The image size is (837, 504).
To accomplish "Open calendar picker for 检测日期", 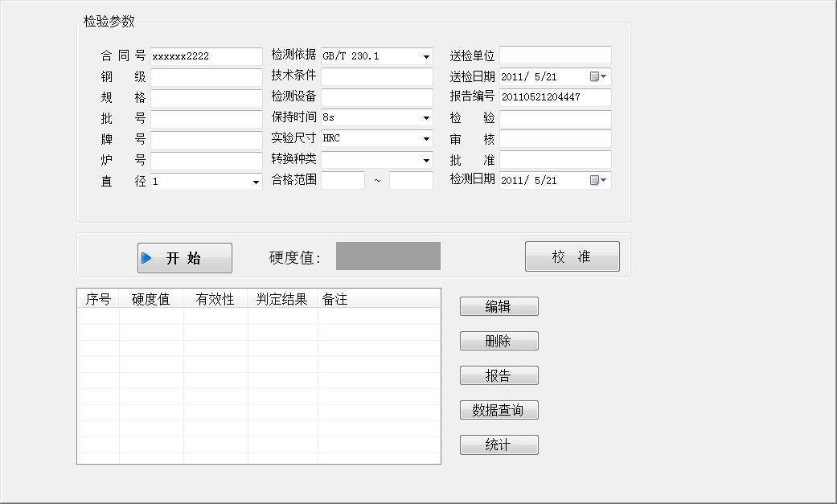I will point(598,180).
